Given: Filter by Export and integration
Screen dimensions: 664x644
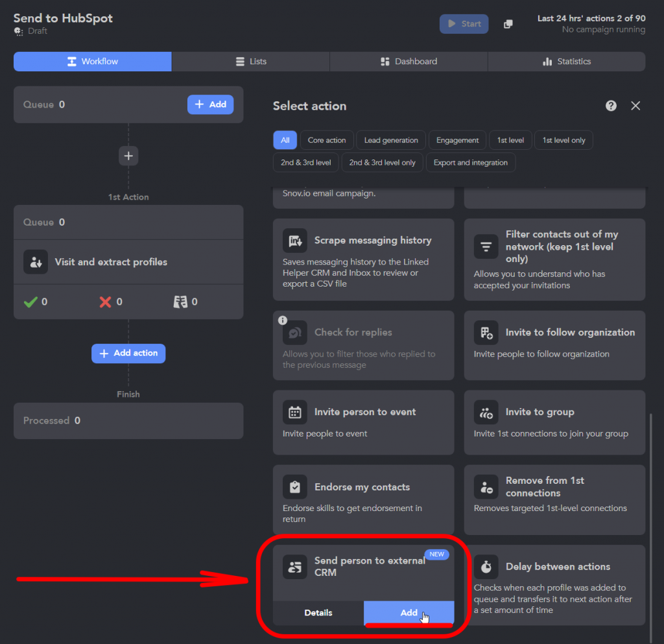Looking at the screenshot, I should [x=471, y=163].
